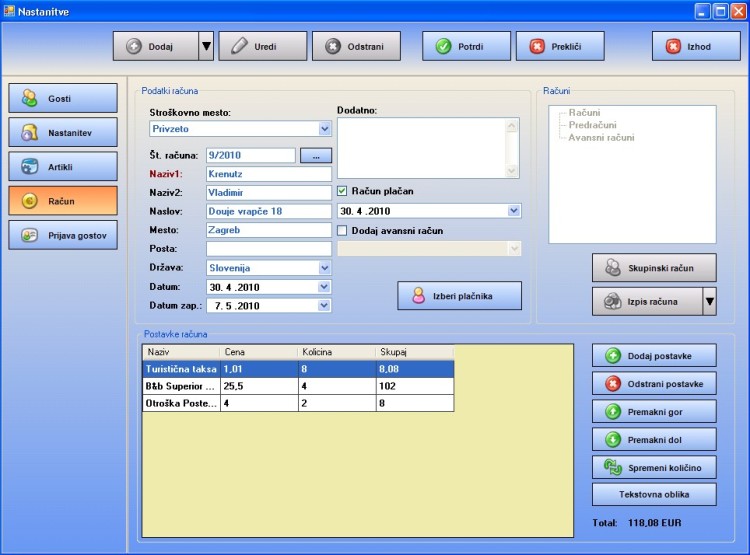Click the Tekstovna oblika button
Screen dimensions: 750x555
[x=654, y=494]
